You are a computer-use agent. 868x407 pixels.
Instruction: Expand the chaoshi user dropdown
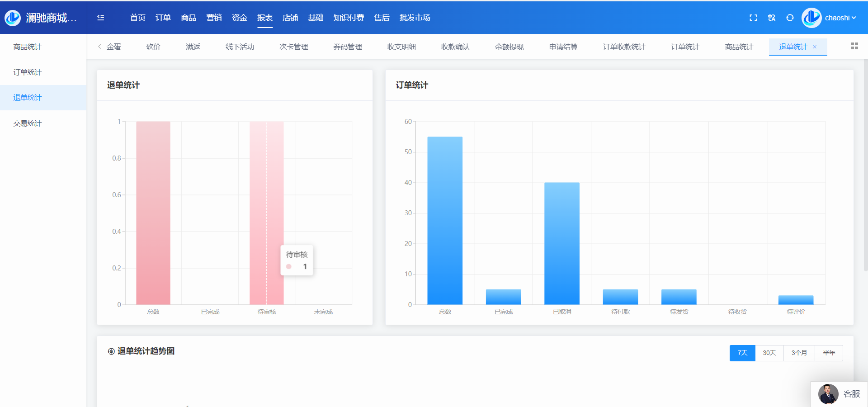point(840,18)
